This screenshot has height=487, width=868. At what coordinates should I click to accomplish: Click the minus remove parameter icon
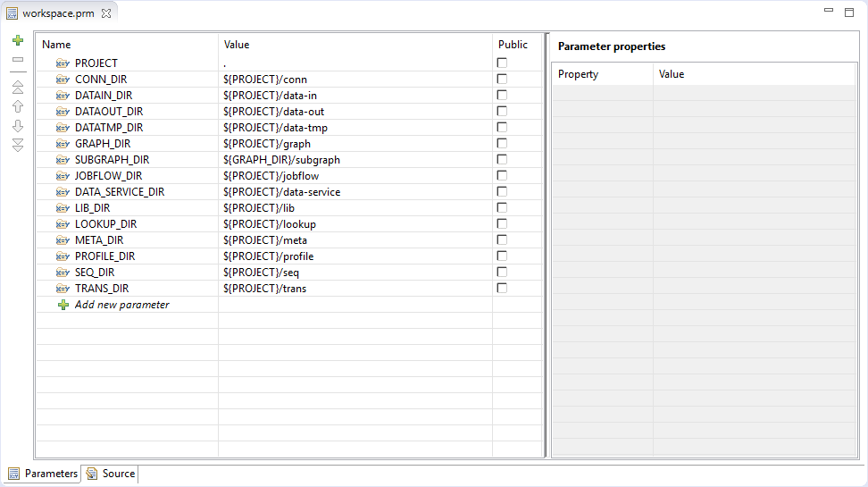[x=17, y=60]
